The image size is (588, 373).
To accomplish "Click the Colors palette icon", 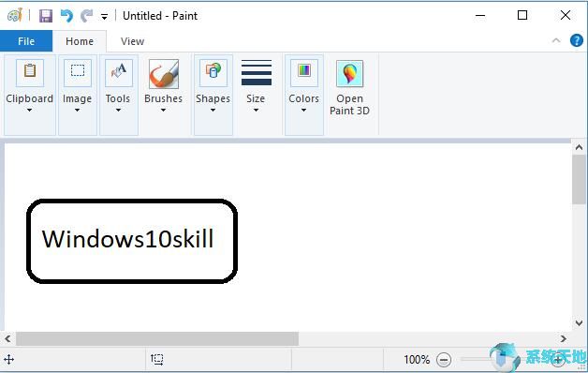I will pos(304,72).
